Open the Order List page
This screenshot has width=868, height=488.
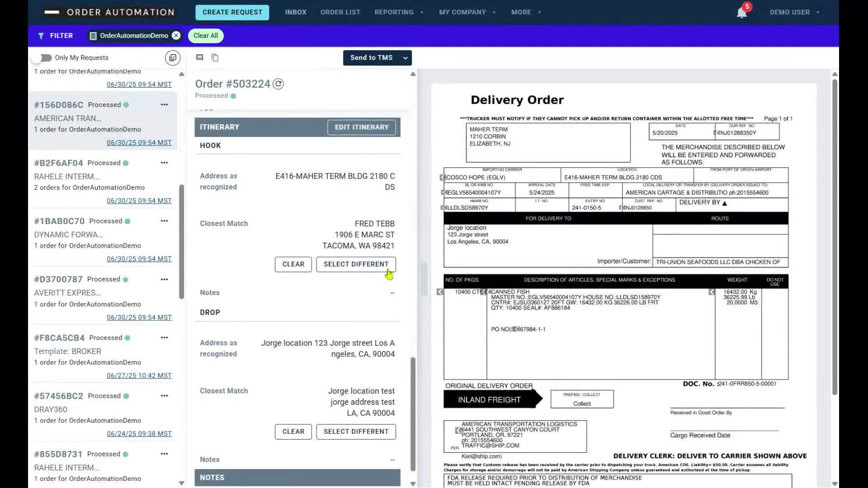coord(340,12)
